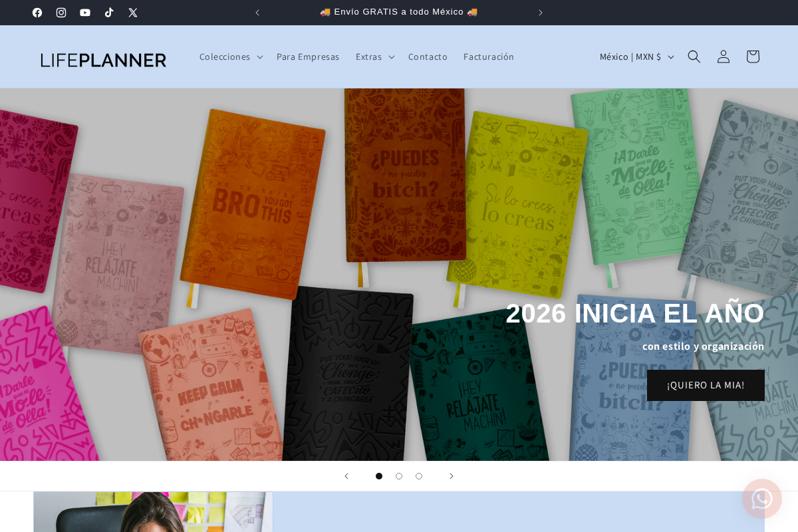The height and width of the screenshot is (532, 798).
Task: Open the X (Twitter) profile
Action: (x=133, y=12)
